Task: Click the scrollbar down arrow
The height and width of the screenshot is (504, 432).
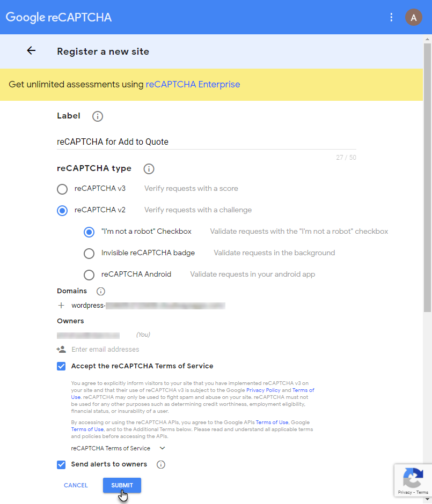Action: coord(427,499)
